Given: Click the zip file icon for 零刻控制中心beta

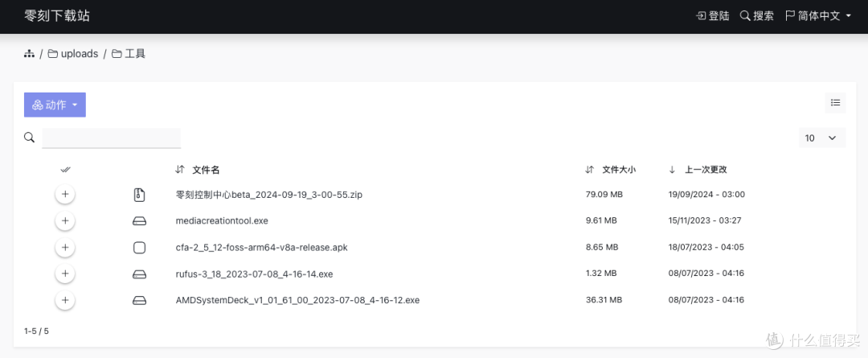Looking at the screenshot, I should [x=140, y=195].
